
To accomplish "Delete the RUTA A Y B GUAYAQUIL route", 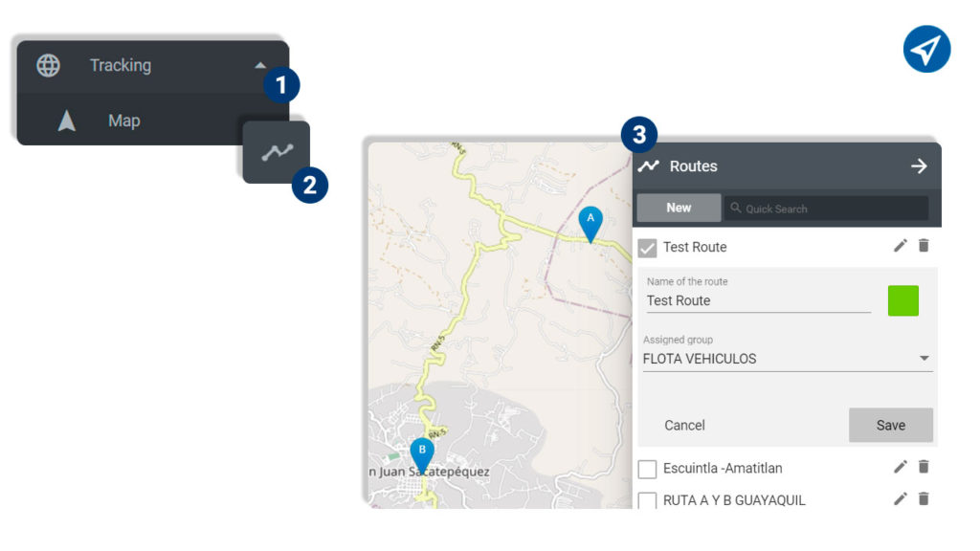I will point(924,498).
